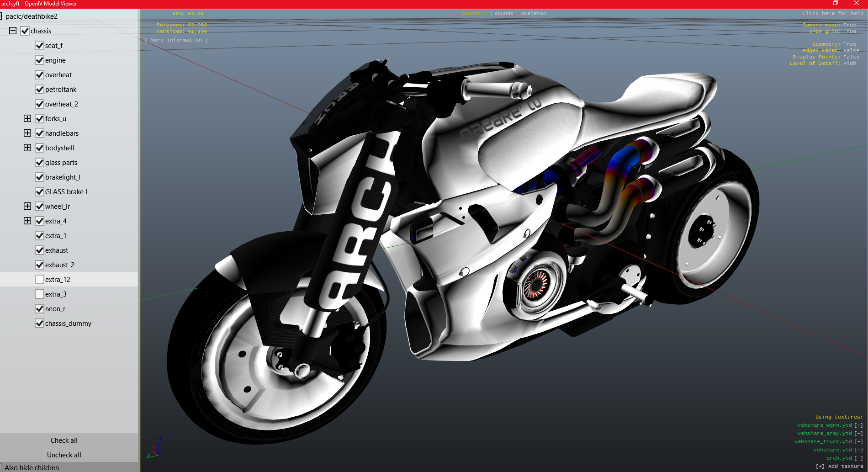The height and width of the screenshot is (472, 868).
Task: Uncheck the bodyshell checkbox
Action: pos(40,148)
